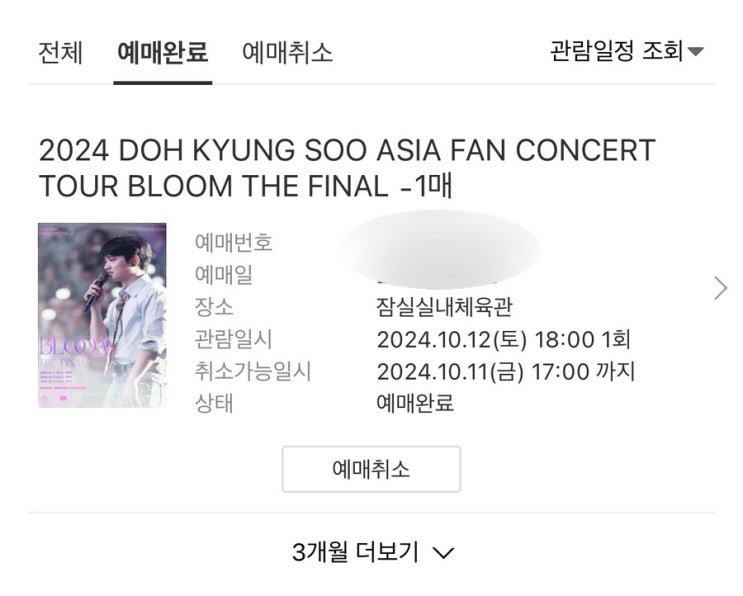Image resolution: width=743 pixels, height=596 pixels.
Task: Switch to the 전체 tab
Action: 60,52
